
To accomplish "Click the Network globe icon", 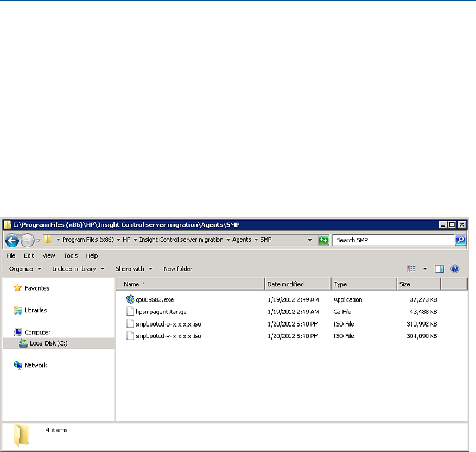I will point(17,365).
